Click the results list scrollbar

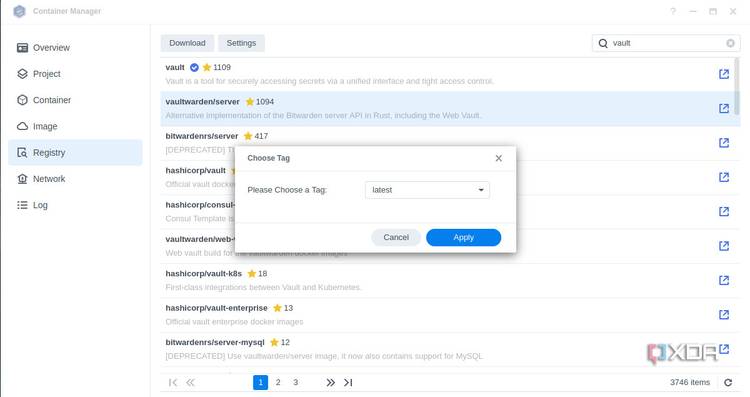pyautogui.click(x=737, y=87)
